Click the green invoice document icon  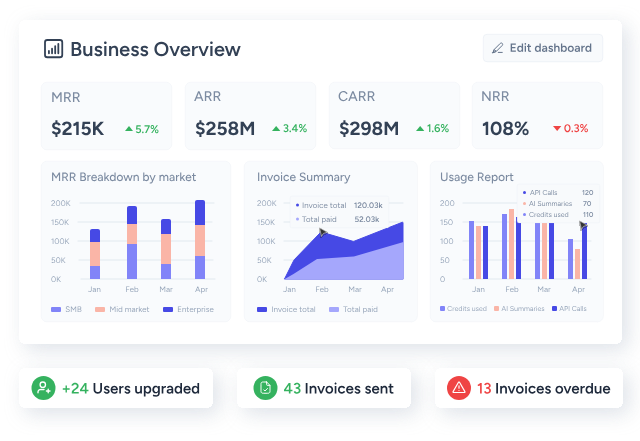coord(265,388)
